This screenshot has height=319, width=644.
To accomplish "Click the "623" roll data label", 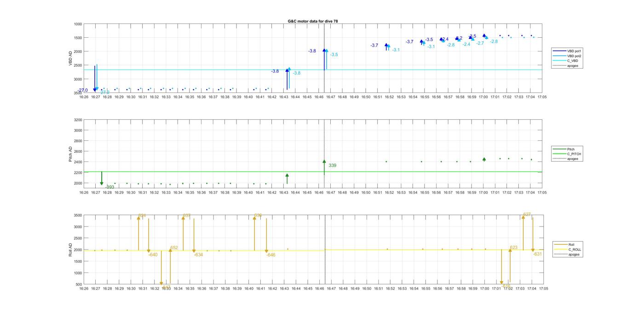I will 513,247.
